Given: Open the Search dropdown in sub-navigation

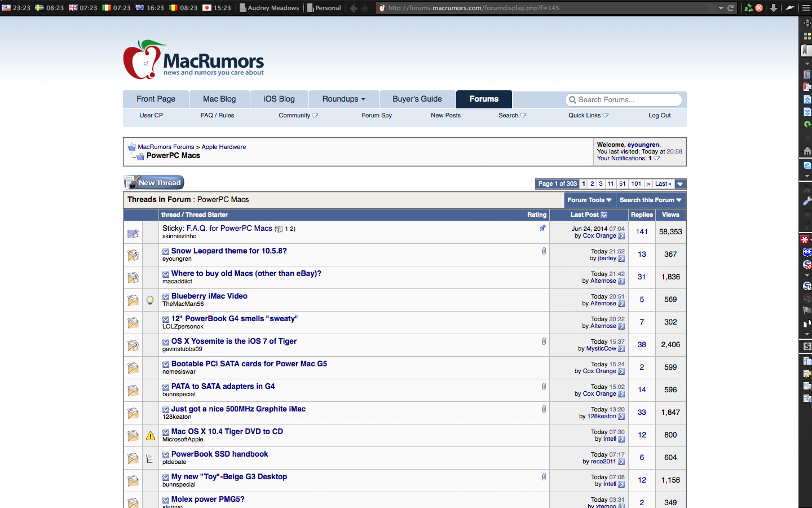Looking at the screenshot, I should (x=512, y=115).
